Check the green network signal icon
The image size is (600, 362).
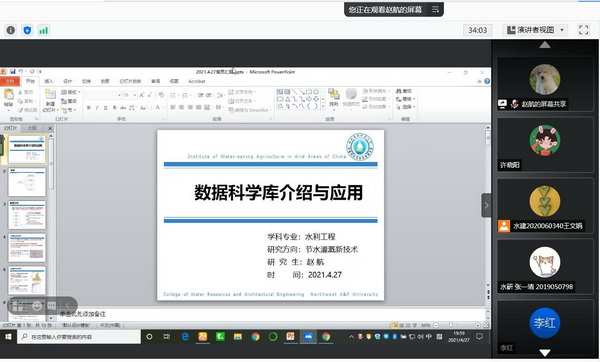click(44, 30)
